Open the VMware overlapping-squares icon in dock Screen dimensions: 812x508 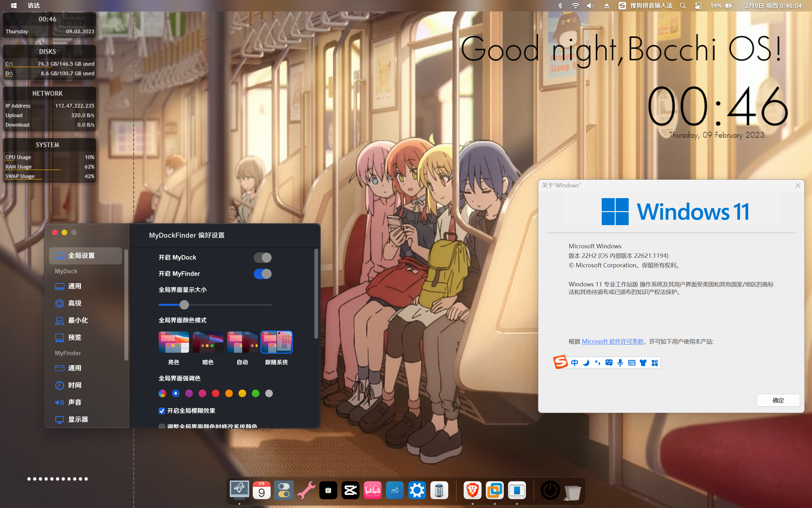pyautogui.click(x=494, y=490)
